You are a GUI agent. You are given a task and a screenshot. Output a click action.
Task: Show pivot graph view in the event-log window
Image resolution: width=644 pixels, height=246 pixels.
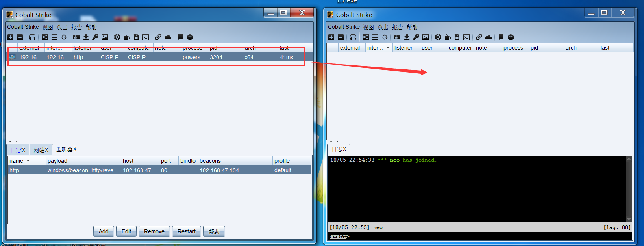pyautogui.click(x=366, y=37)
